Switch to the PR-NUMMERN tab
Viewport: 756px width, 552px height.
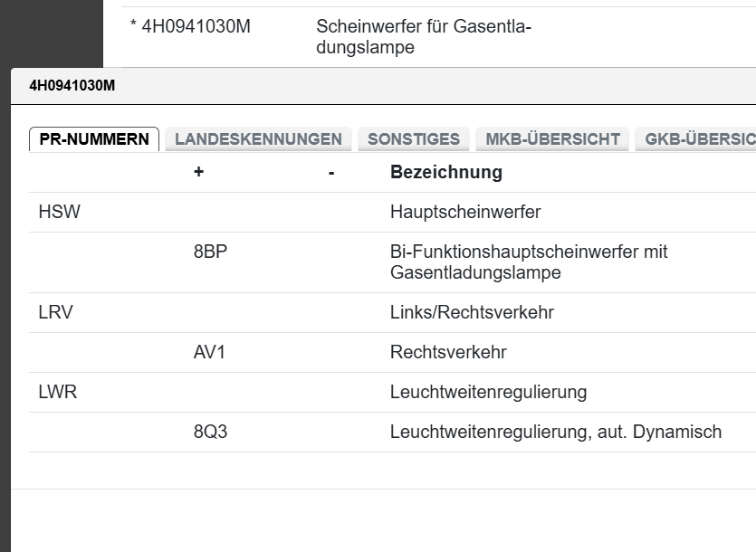click(x=93, y=138)
